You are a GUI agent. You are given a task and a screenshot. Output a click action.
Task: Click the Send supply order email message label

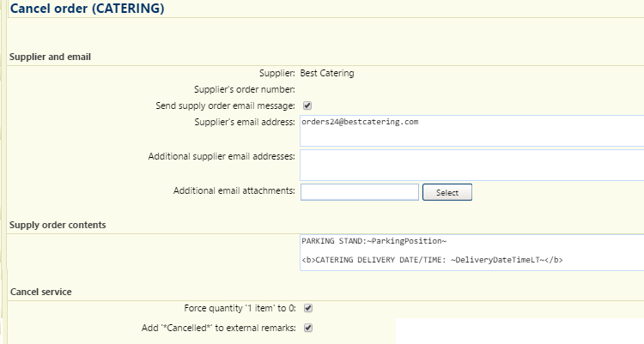coord(225,106)
